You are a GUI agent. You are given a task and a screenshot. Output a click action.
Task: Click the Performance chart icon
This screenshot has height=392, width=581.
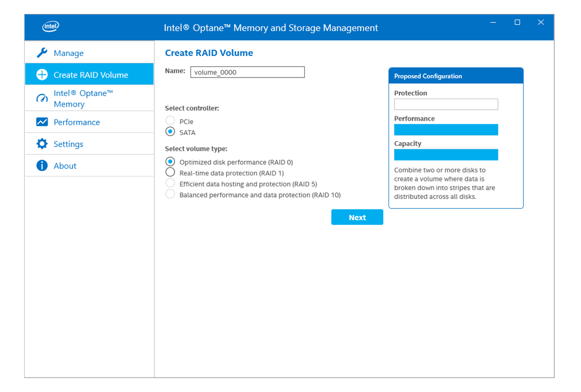click(x=42, y=122)
